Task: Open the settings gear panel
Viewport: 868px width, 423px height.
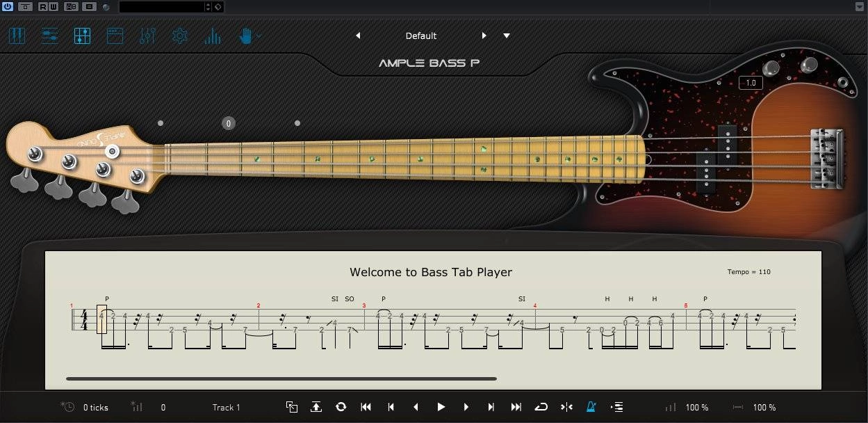Action: [x=180, y=35]
